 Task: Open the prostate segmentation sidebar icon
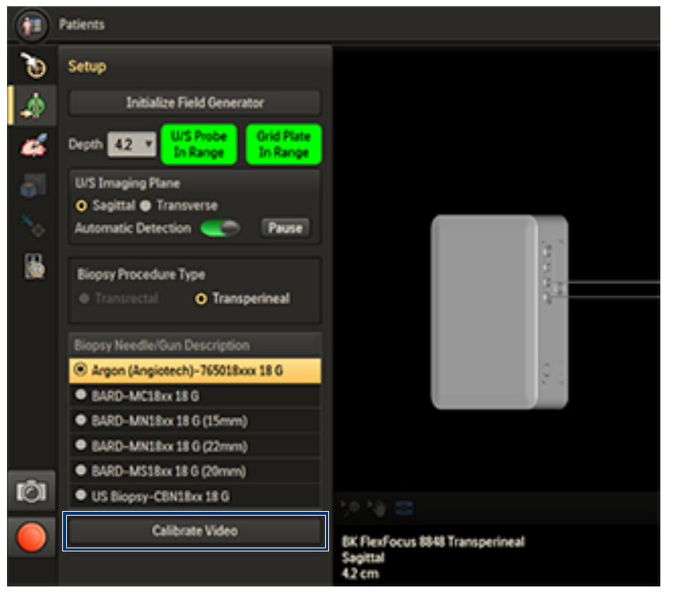click(x=34, y=145)
